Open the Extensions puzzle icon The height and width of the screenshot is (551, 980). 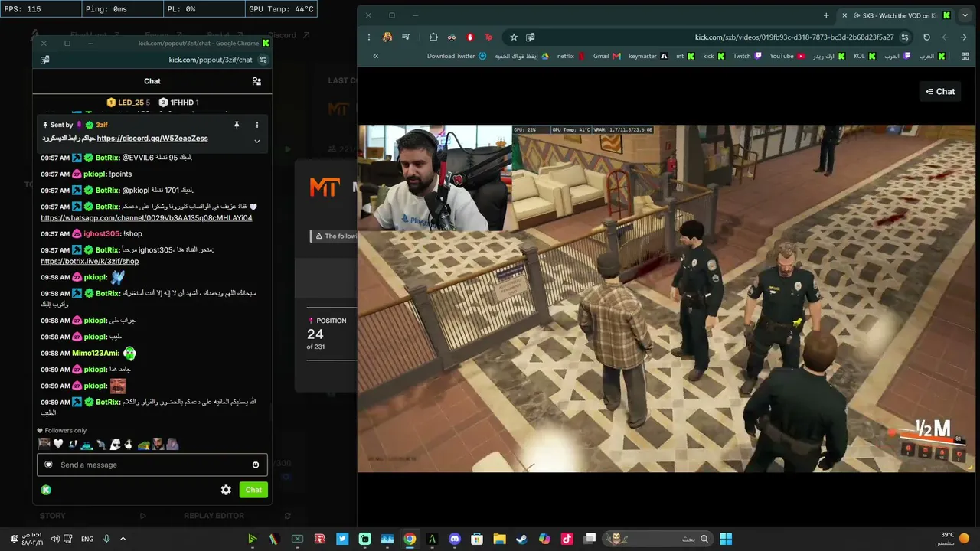click(x=433, y=37)
